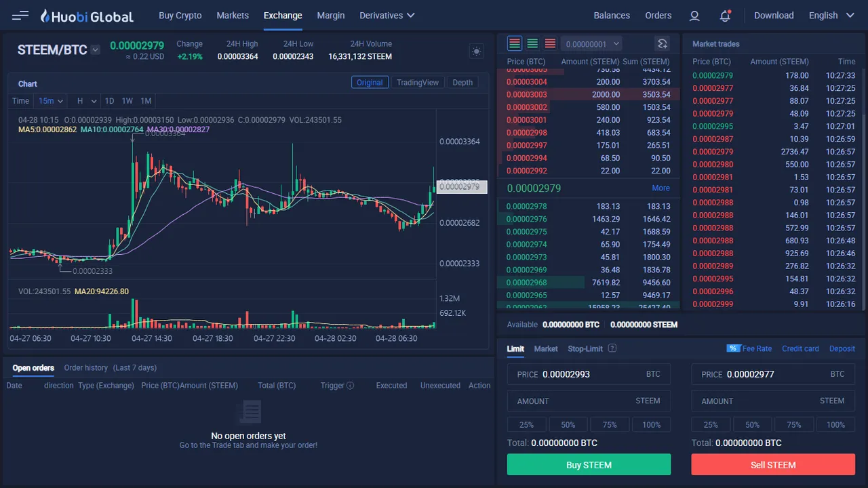This screenshot has width=868, height=488.
Task: Focus the buy amount input field
Action: coord(589,401)
